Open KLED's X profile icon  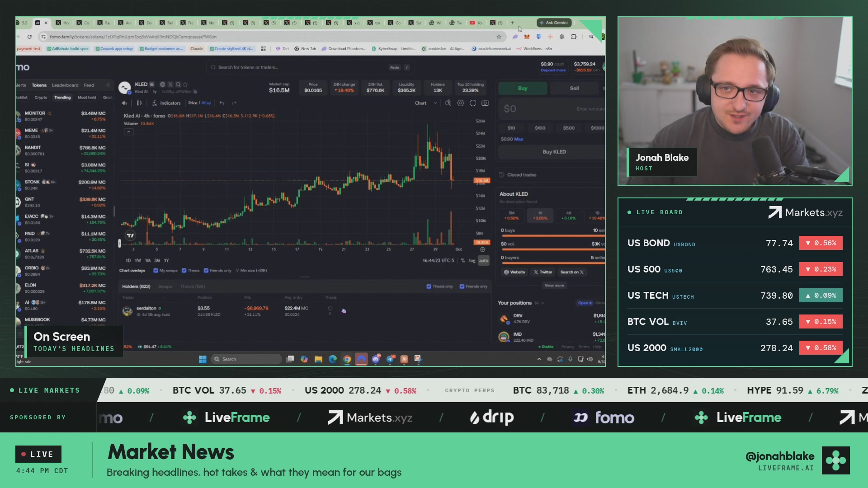coord(170,84)
